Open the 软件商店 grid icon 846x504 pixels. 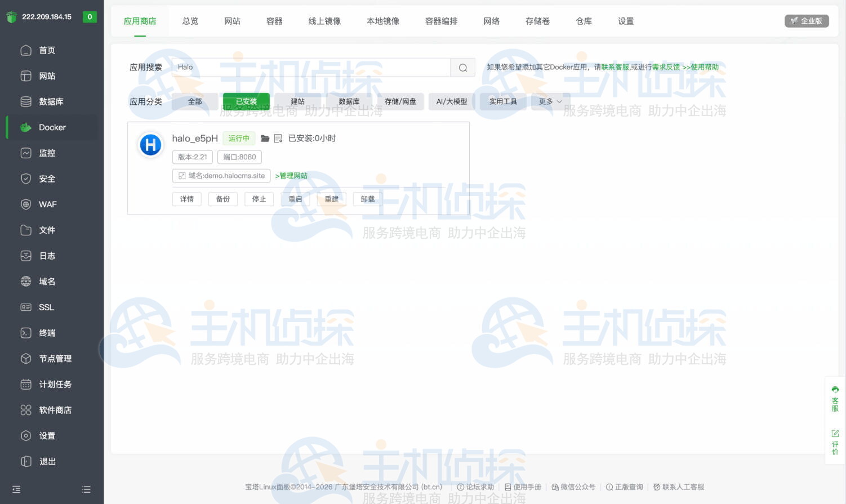click(x=26, y=410)
